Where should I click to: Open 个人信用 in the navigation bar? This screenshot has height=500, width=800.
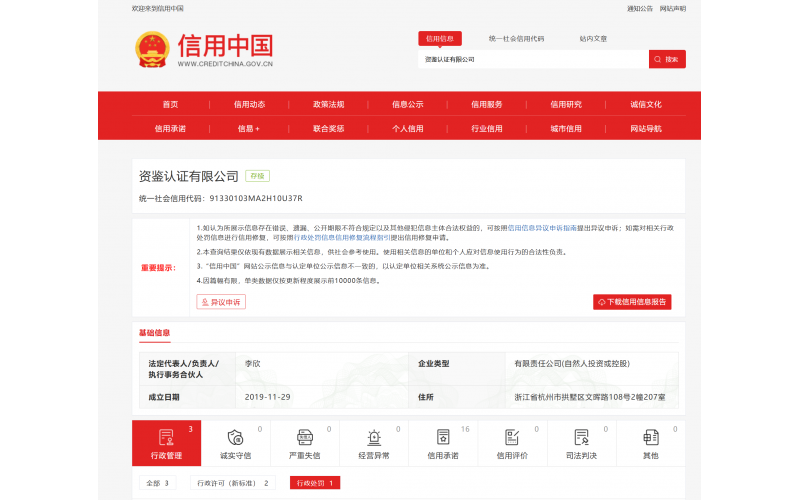[x=408, y=129]
